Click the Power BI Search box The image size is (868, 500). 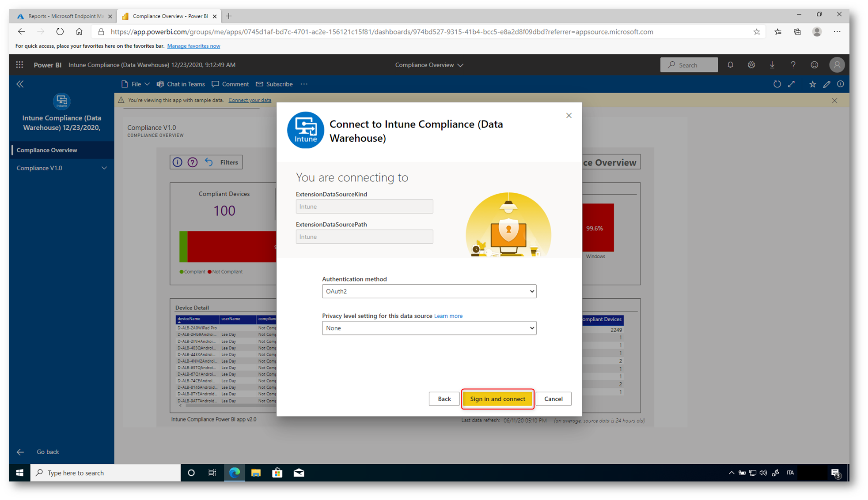pos(689,65)
